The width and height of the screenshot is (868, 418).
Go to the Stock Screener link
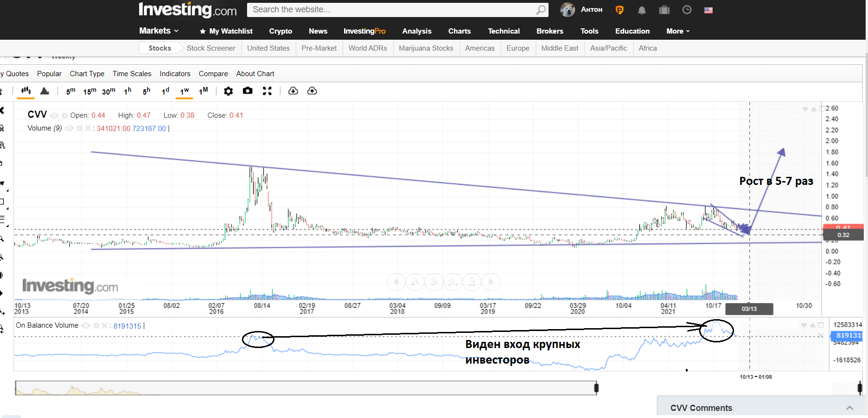click(x=211, y=48)
